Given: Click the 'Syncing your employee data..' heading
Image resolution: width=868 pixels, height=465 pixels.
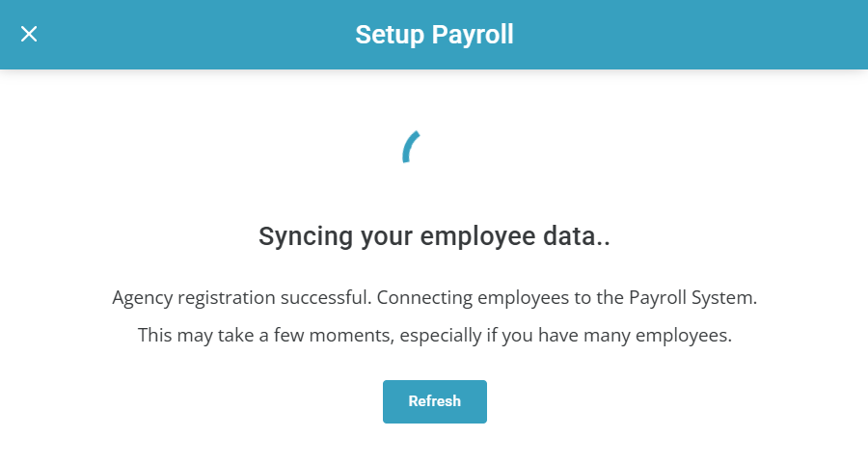Looking at the screenshot, I should 434,237.
